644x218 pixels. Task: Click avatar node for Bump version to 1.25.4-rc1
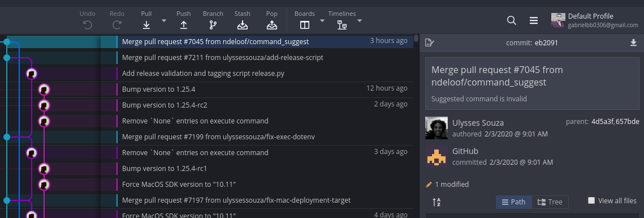pos(44,169)
